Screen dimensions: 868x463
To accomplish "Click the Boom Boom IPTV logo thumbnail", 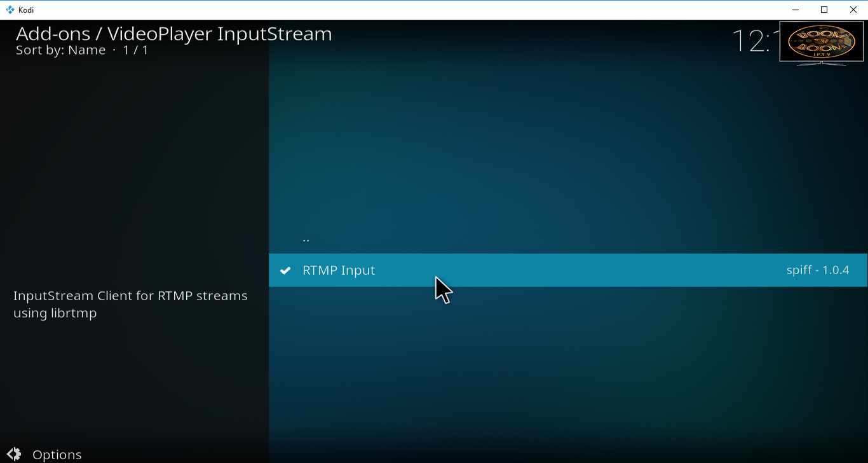I will point(822,44).
